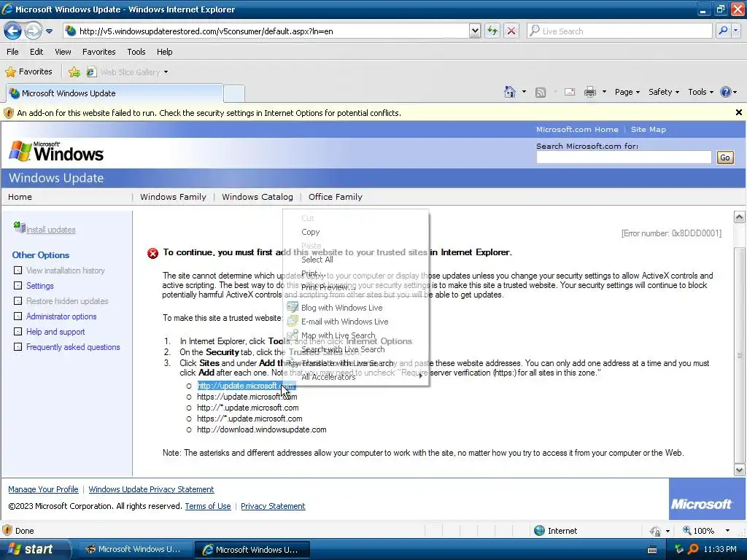Open Windows Update Privacy Statement link
The width and height of the screenshot is (747, 560).
click(x=151, y=489)
